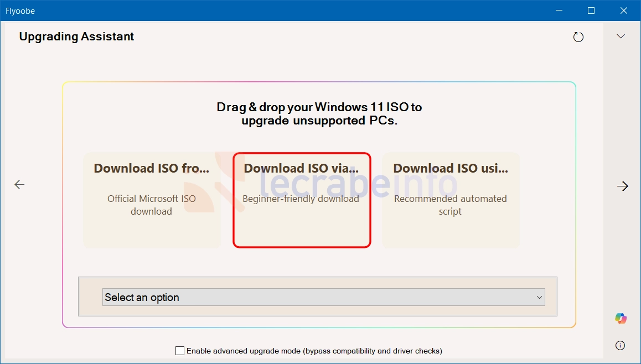Choose the 'Download ISO via..' beginner-friendly card
Image resolution: width=641 pixels, height=364 pixels.
(x=302, y=200)
